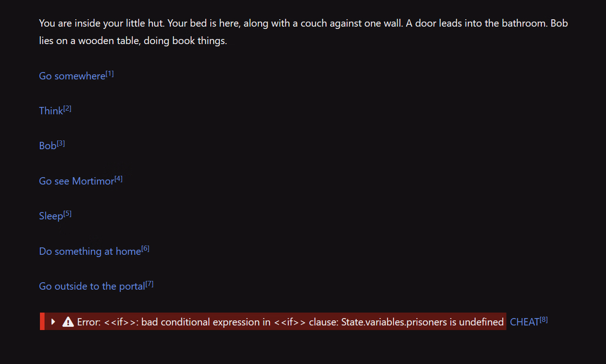Click the [2] superscript beside Think

pos(67,108)
